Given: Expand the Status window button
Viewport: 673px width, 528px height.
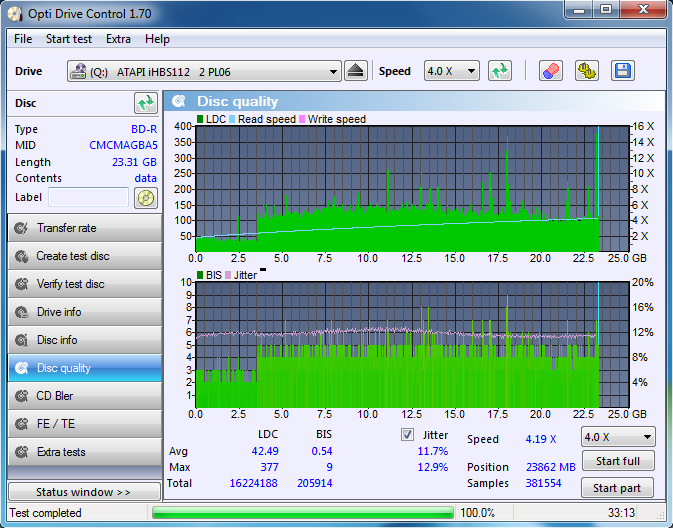Looking at the screenshot, I should pyautogui.click(x=84, y=492).
